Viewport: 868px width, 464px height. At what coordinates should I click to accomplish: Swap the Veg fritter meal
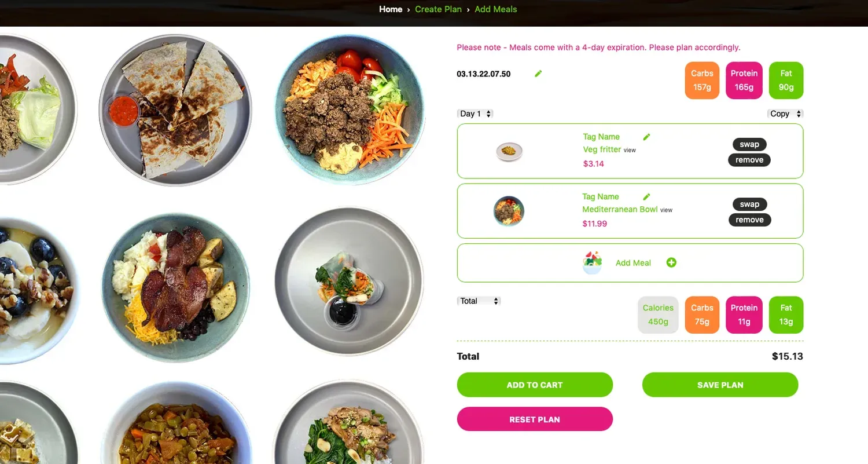tap(749, 144)
